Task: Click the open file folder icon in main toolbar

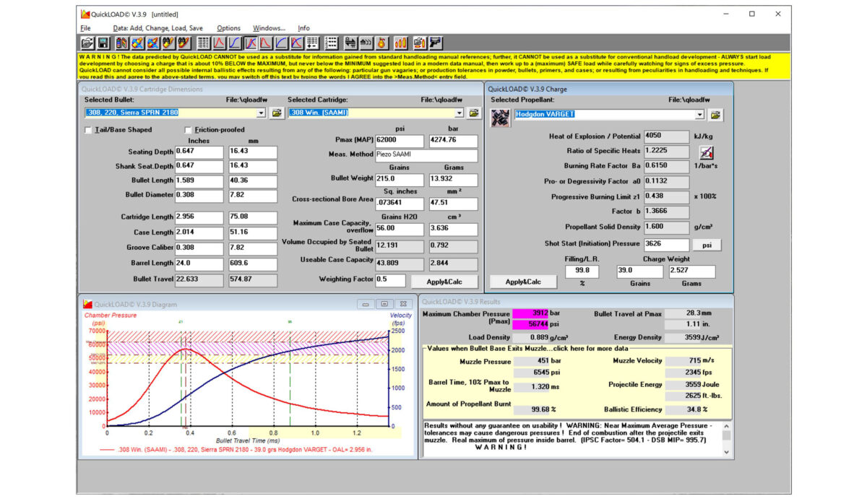Action: pos(87,43)
